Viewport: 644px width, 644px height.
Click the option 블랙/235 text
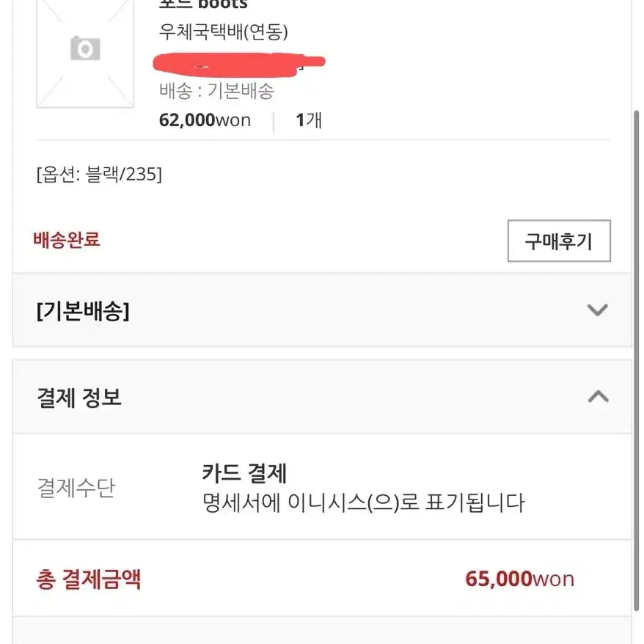tap(99, 175)
